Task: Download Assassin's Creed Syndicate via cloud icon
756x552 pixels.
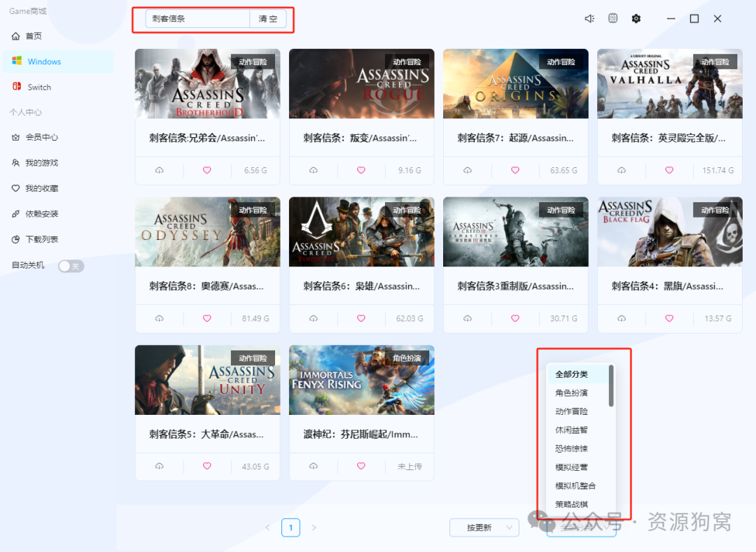Action: (x=314, y=318)
